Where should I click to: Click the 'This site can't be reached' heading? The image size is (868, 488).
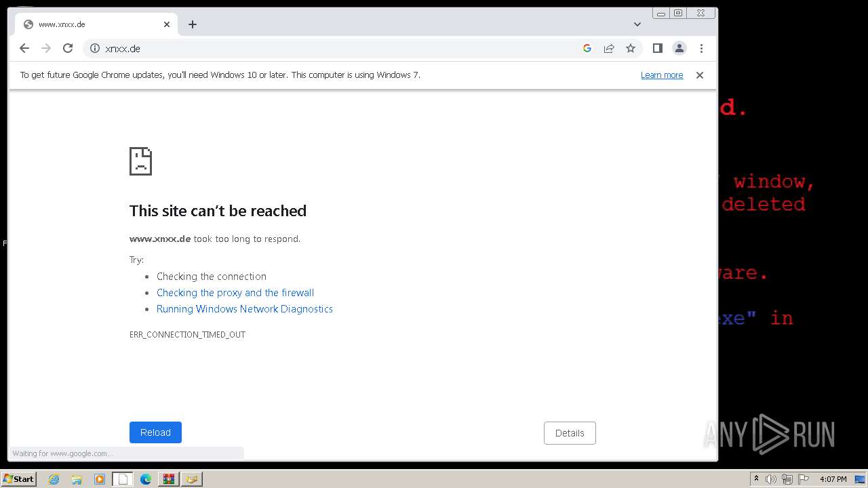click(218, 211)
